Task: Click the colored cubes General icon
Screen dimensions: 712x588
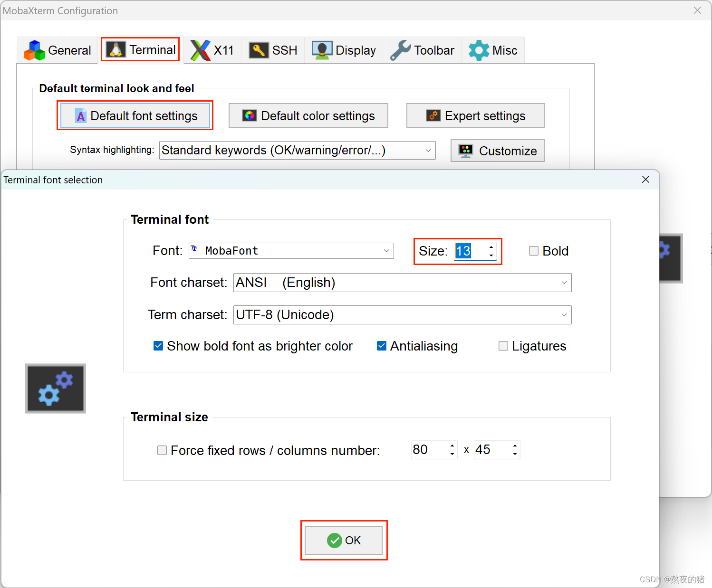Action: click(35, 50)
